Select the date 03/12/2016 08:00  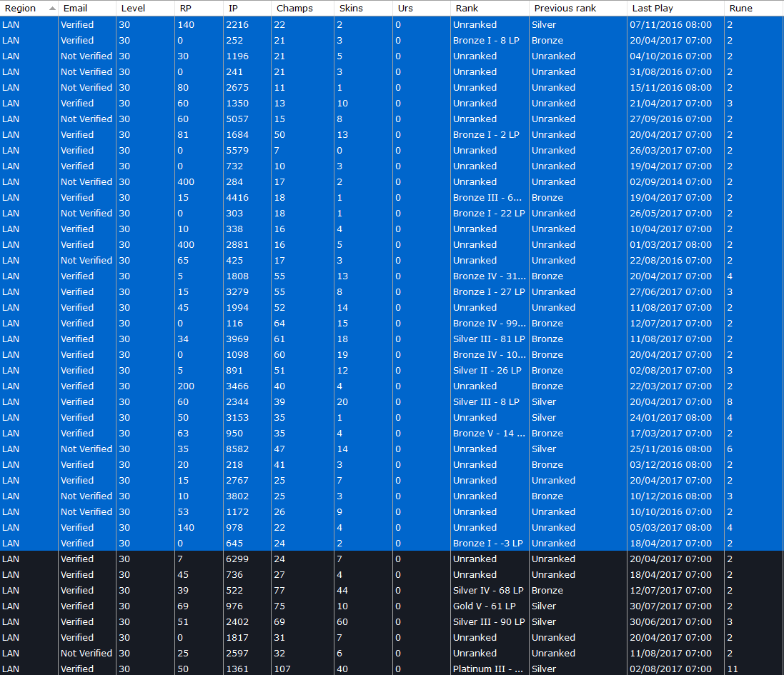[670, 465]
